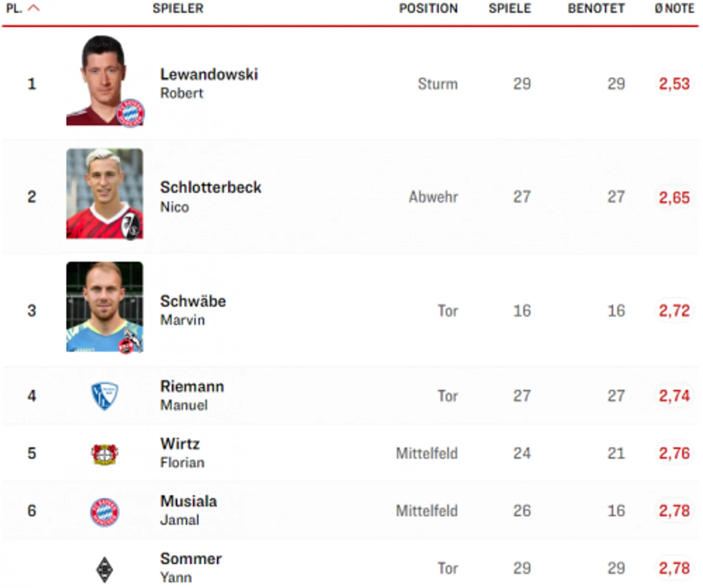This screenshot has height=588, width=703.
Task: Open Robert Lewandowski's player photo
Action: click(x=104, y=80)
